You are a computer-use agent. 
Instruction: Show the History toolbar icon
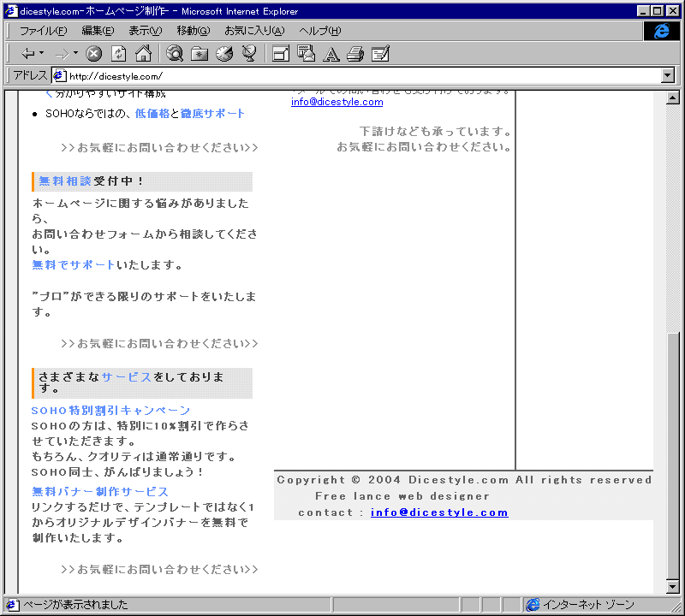(224, 54)
